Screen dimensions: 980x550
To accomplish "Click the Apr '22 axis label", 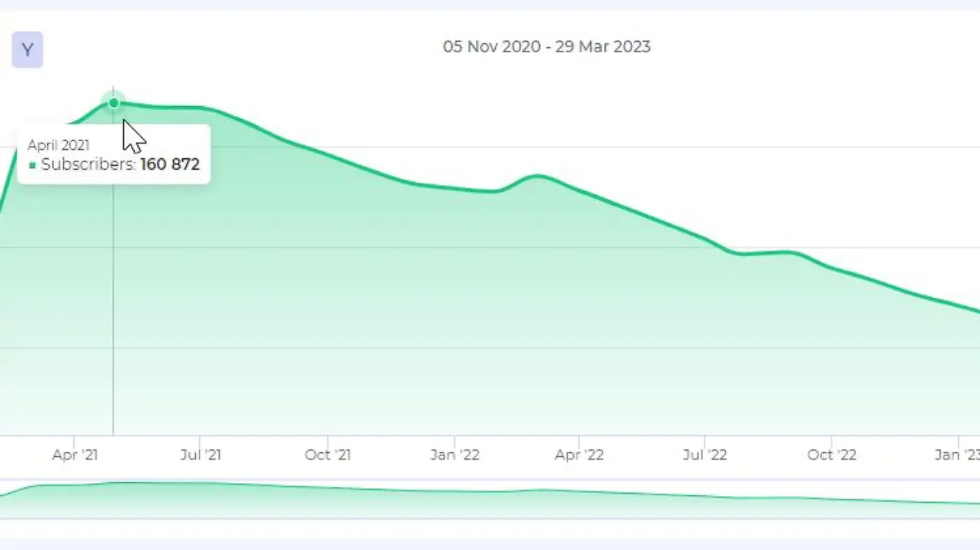I will (x=579, y=455).
